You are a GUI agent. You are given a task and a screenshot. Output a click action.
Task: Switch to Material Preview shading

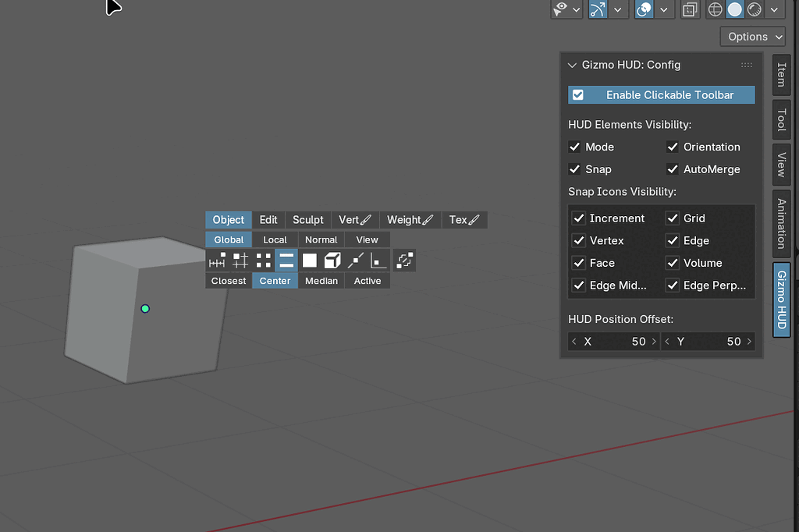[x=755, y=9]
